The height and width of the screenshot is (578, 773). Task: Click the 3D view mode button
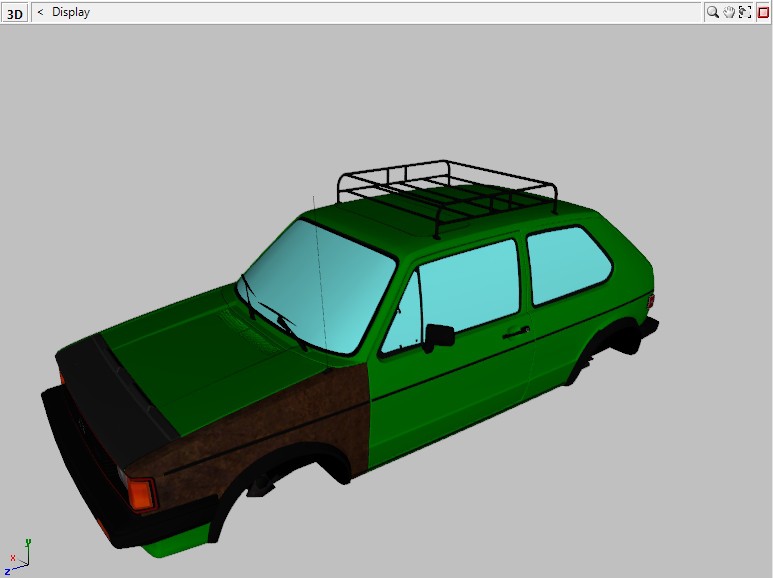click(x=14, y=13)
